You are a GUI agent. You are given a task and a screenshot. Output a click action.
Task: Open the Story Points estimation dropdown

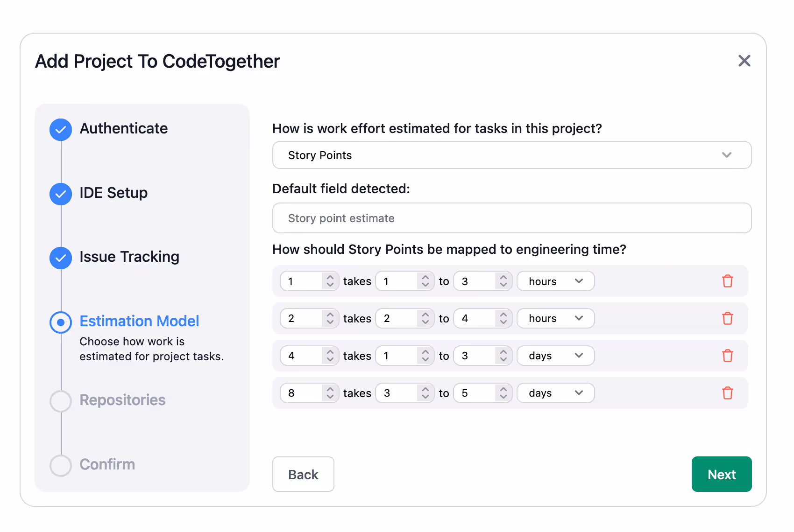pos(512,155)
